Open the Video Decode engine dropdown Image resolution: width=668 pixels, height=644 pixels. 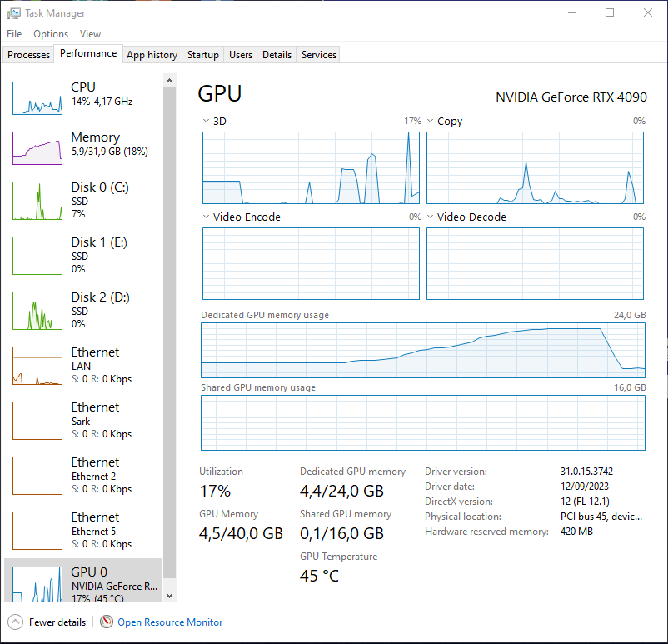431,217
